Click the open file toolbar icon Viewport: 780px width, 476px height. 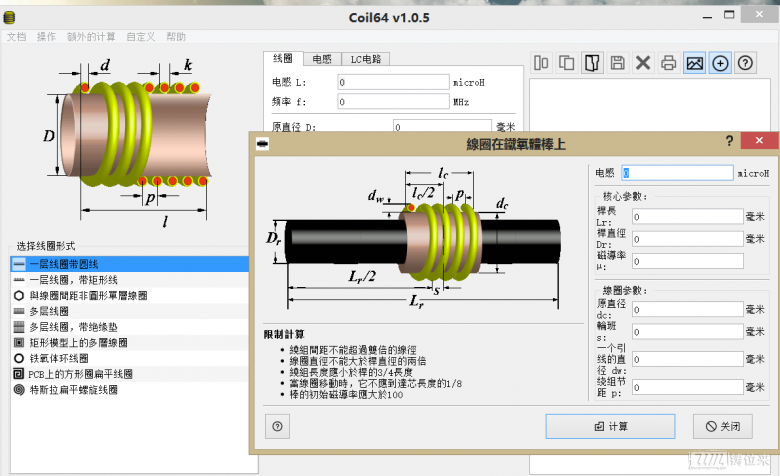click(x=592, y=63)
